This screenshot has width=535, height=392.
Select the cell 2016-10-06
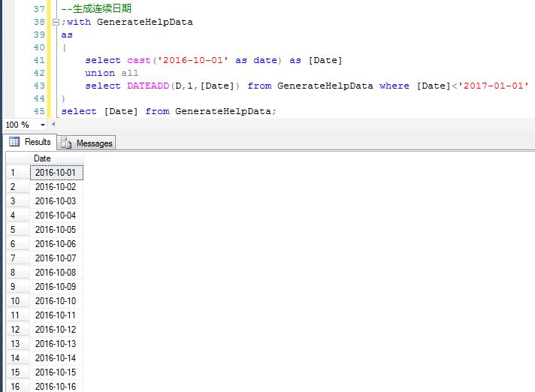tap(56, 244)
